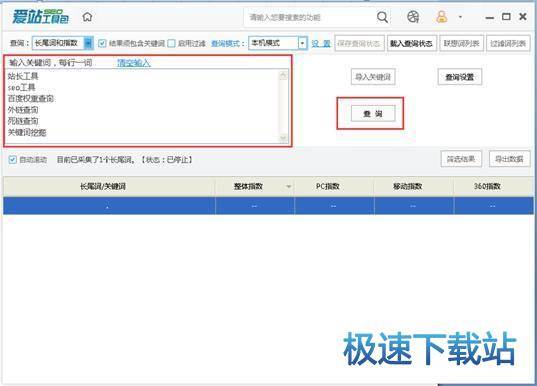The image size is (537, 386).
Task: Select the 关键词挖掘 keyword line
Action: tap(27, 133)
